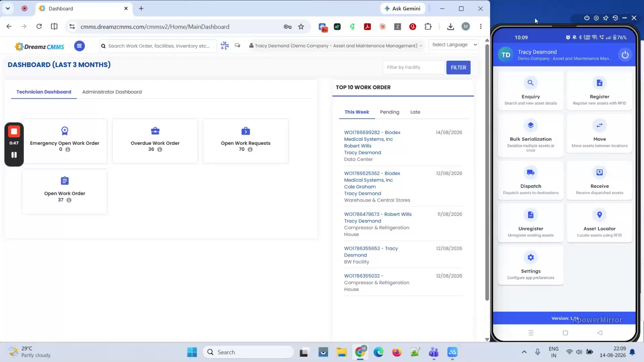Screen dimensions: 644x362
Task: Open the Open Work Requests card
Action: click(x=246, y=141)
